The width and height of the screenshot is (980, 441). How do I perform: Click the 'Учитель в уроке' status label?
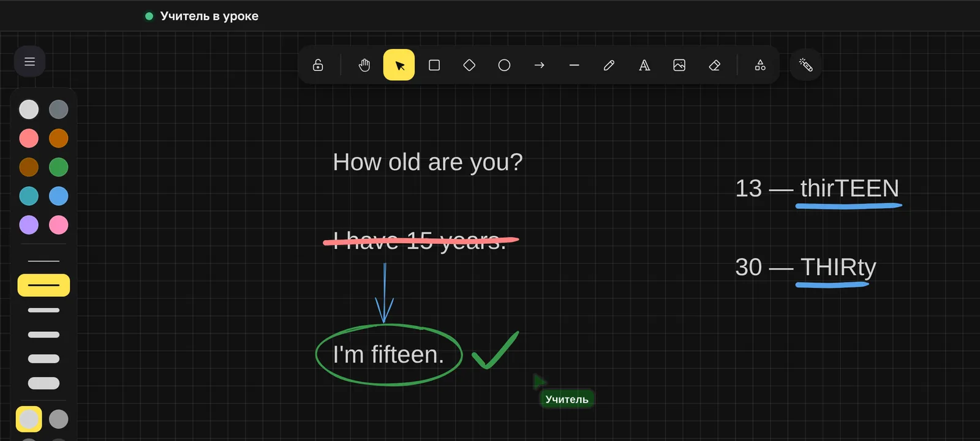tap(209, 16)
